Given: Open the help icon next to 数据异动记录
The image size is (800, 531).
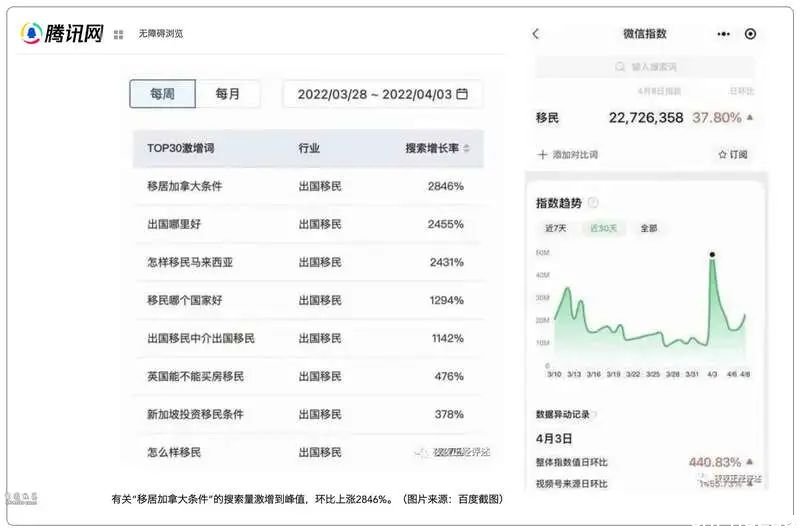Looking at the screenshot, I should [x=594, y=414].
